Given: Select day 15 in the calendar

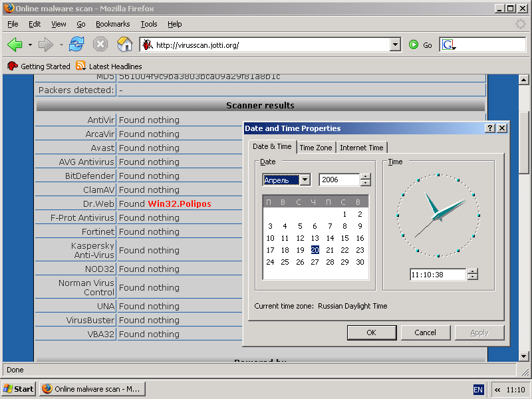Looking at the screenshot, I should coord(344,238).
